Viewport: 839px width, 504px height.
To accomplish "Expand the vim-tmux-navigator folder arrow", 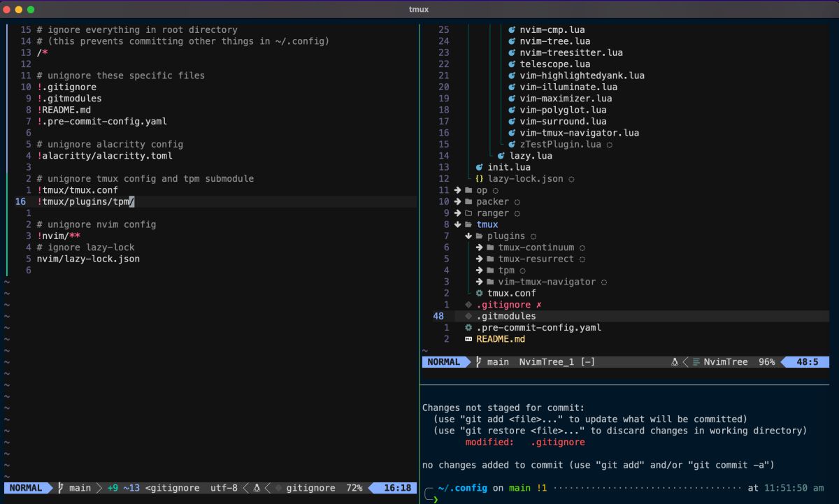I will [x=480, y=282].
